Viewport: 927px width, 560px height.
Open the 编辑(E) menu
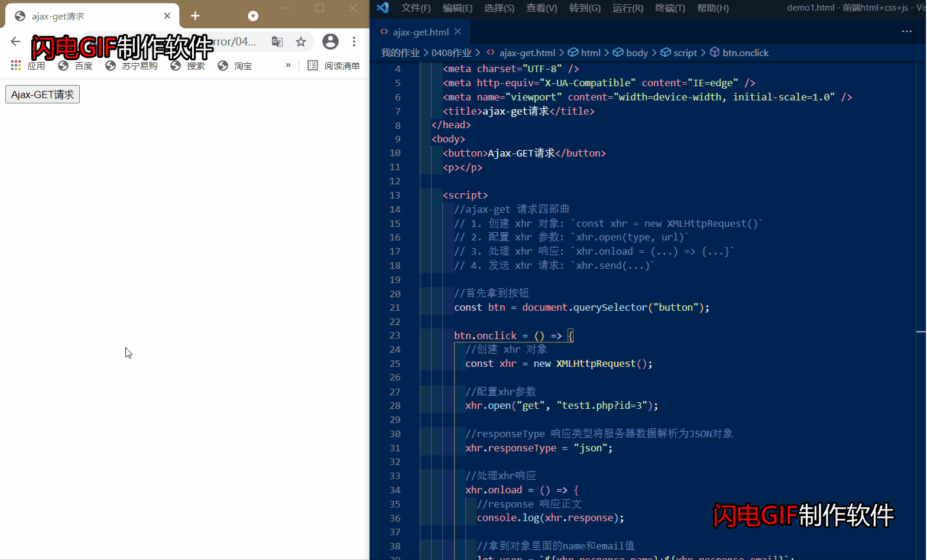[458, 8]
